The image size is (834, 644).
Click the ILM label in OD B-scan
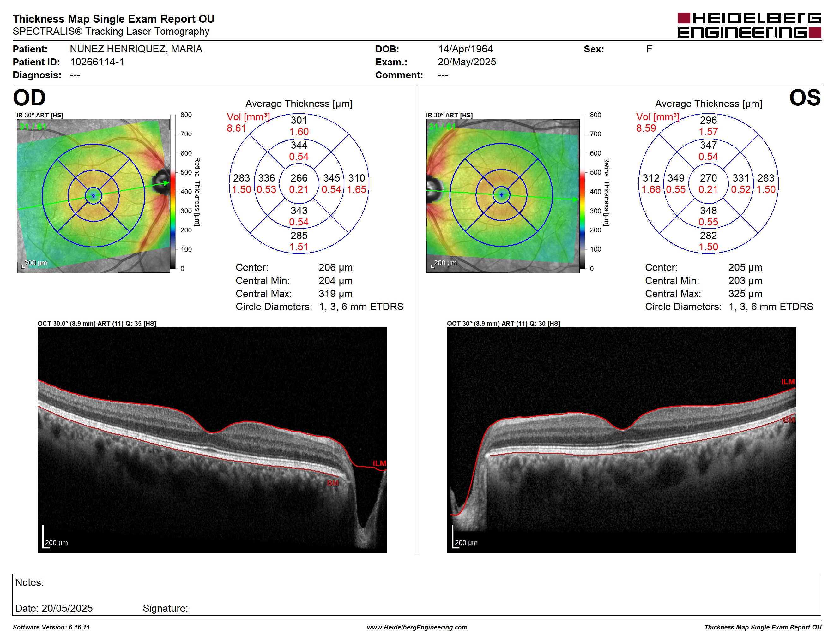click(379, 463)
